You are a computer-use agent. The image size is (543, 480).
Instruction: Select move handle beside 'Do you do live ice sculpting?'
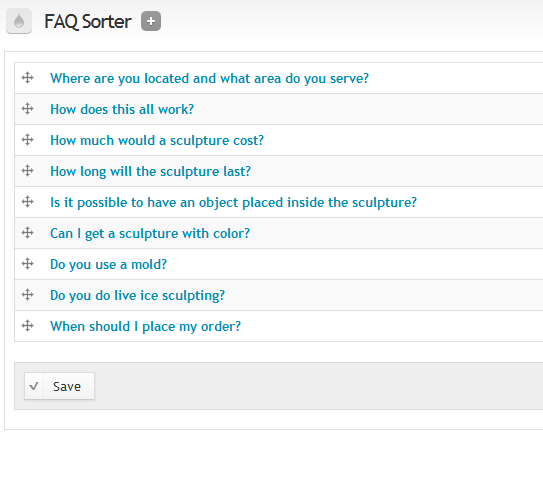click(x=27, y=295)
